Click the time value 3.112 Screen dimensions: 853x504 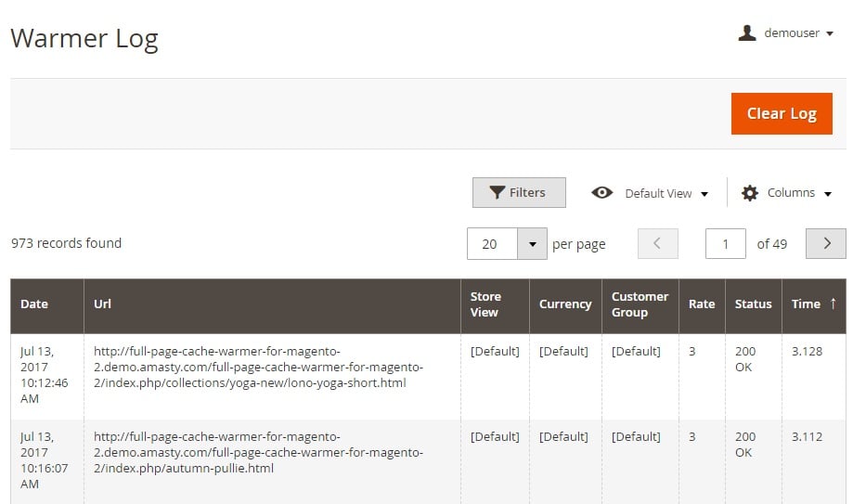click(807, 436)
